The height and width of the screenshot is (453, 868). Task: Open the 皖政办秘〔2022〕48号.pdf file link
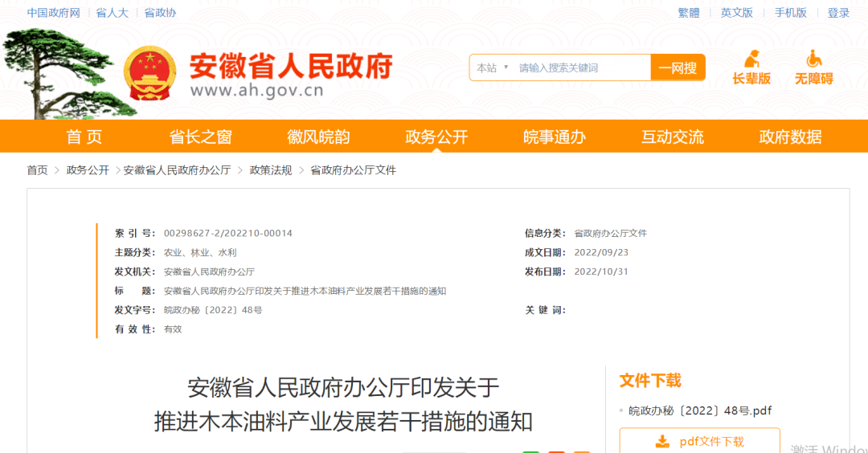tap(700, 410)
